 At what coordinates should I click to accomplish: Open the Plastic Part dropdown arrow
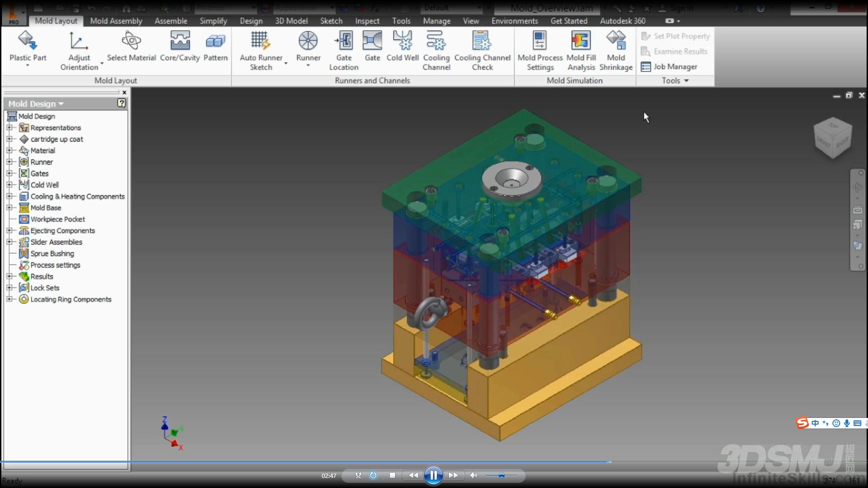point(27,65)
